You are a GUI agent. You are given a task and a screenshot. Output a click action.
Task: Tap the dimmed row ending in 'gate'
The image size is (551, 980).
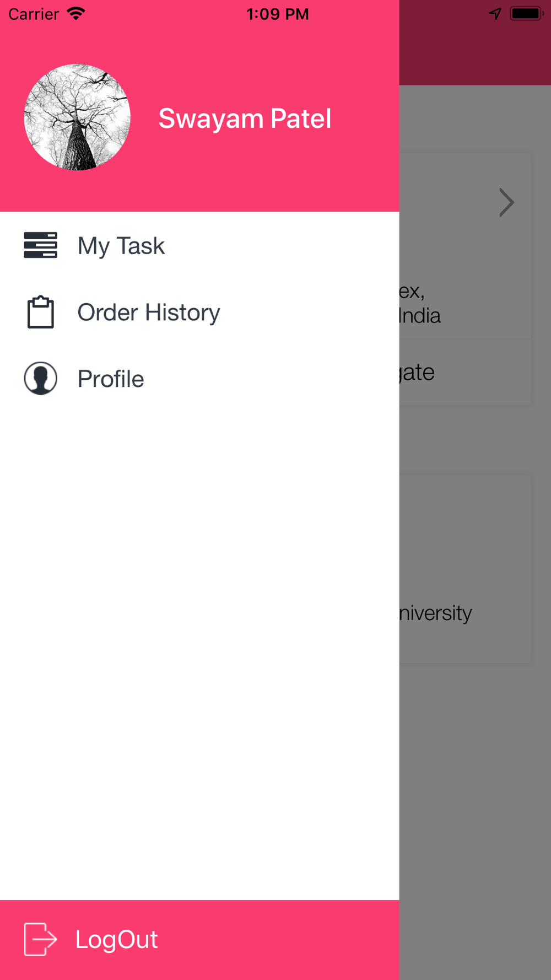pyautogui.click(x=465, y=372)
